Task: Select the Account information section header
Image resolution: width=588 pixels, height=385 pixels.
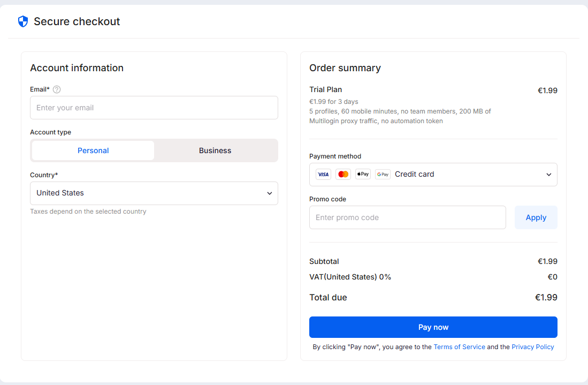Action: click(x=77, y=68)
